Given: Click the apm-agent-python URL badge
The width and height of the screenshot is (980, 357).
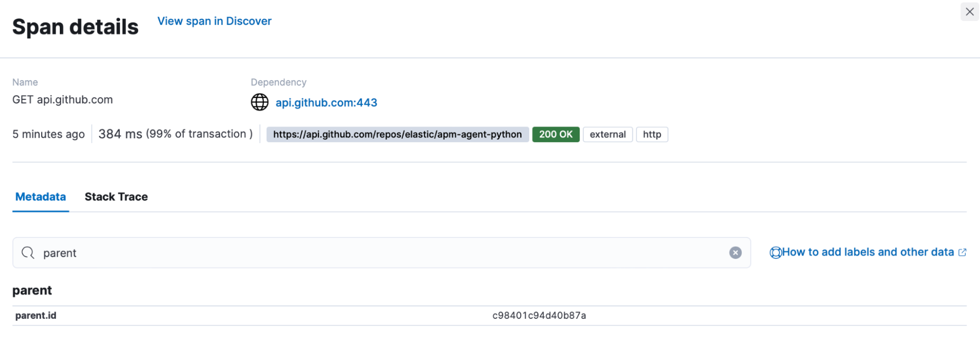Looking at the screenshot, I should point(397,134).
